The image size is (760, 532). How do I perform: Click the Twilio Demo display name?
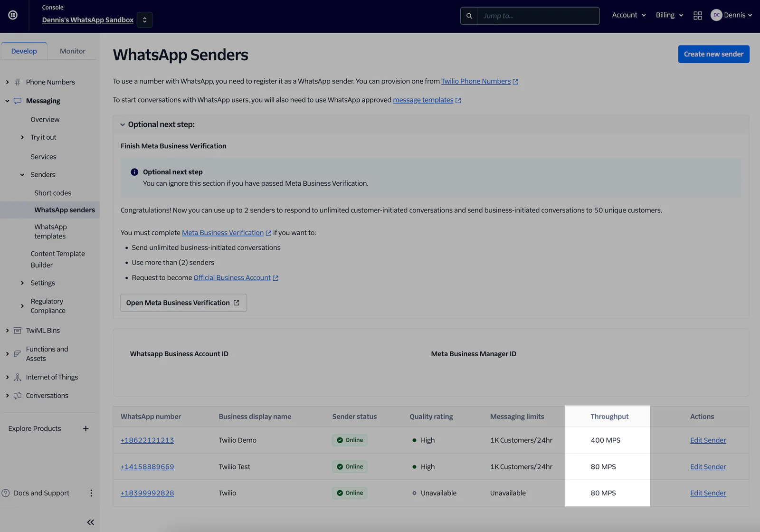coord(237,440)
